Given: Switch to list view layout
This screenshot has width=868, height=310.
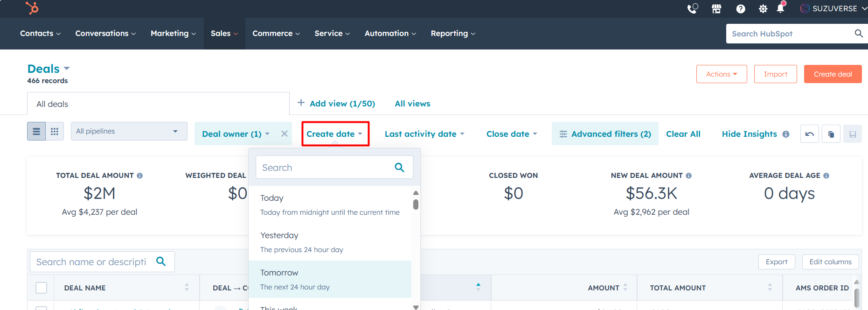Looking at the screenshot, I should [x=36, y=132].
